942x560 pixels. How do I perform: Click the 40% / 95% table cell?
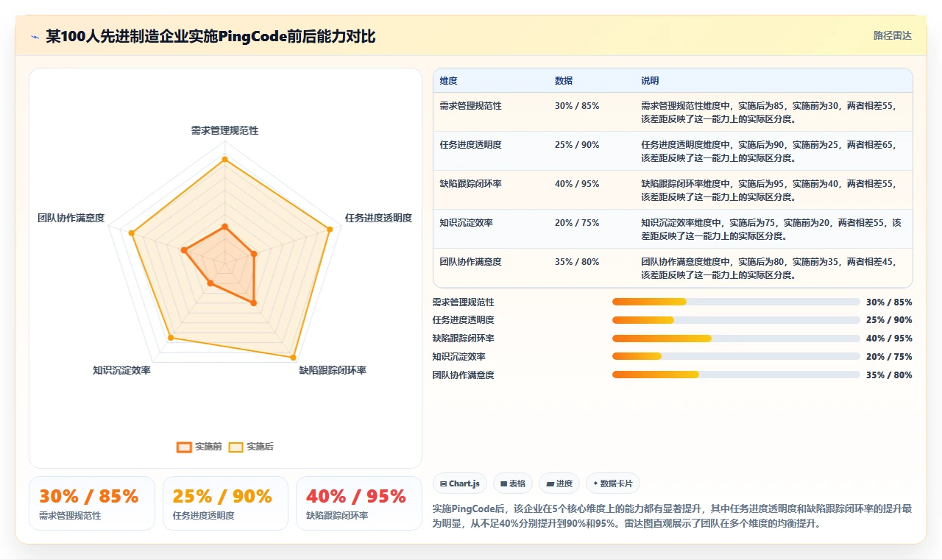coord(577,184)
